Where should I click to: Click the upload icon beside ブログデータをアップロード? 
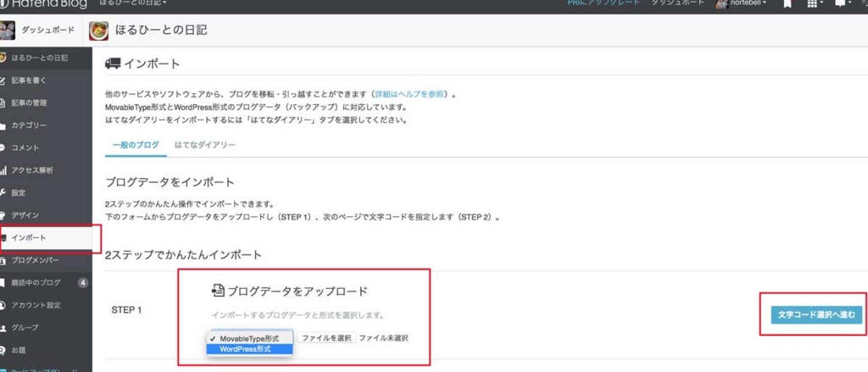[218, 290]
